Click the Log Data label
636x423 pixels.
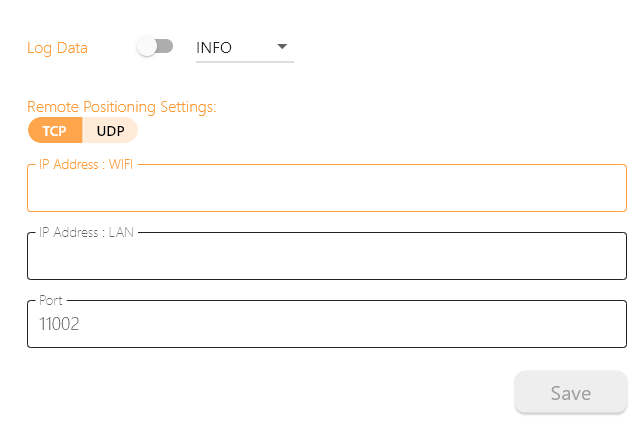[57, 48]
